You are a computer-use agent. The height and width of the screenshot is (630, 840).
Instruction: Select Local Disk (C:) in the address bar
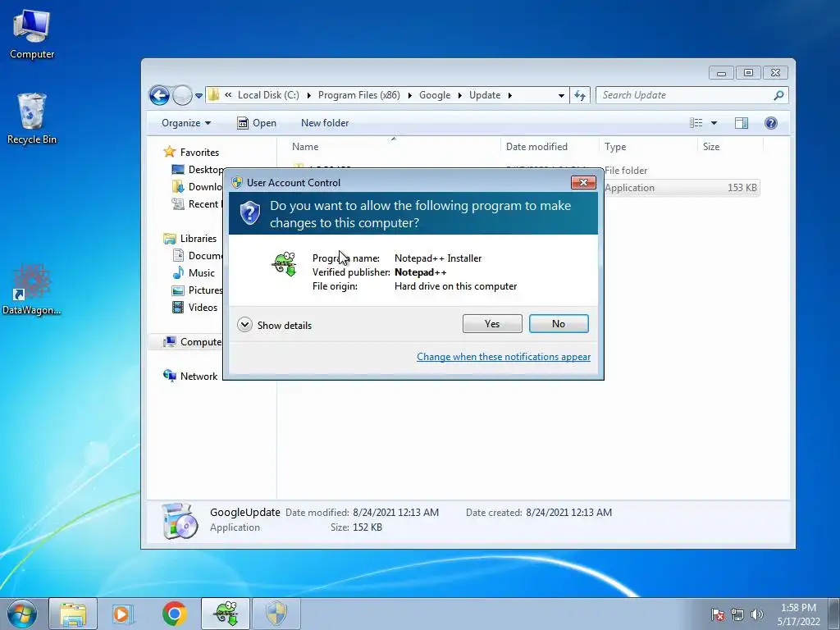coord(268,95)
